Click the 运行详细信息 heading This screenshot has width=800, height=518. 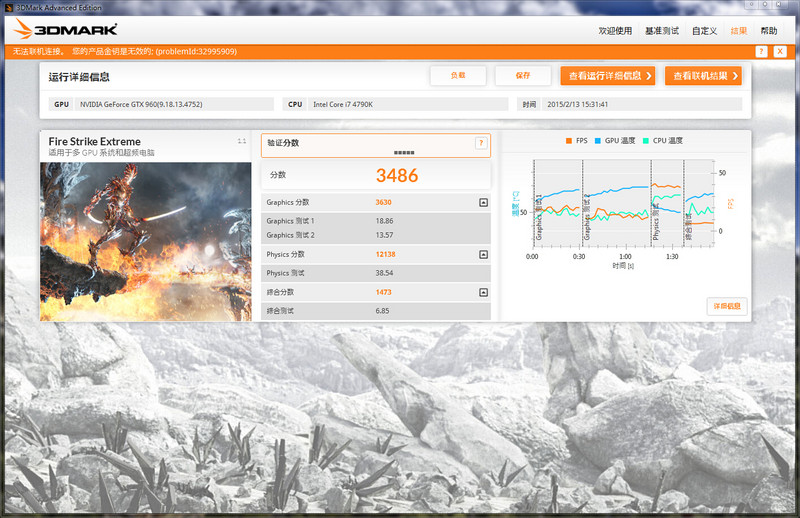(79, 77)
